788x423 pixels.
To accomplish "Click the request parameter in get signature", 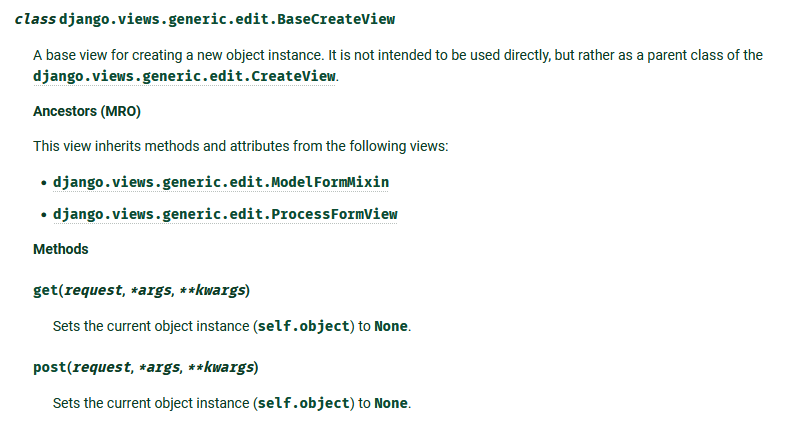I will pyautogui.click(x=93, y=290).
